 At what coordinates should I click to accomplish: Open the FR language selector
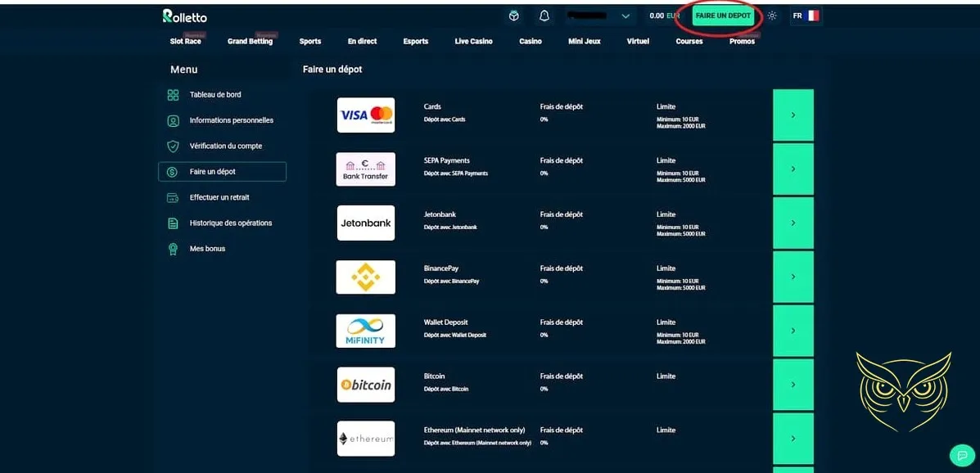pos(805,16)
